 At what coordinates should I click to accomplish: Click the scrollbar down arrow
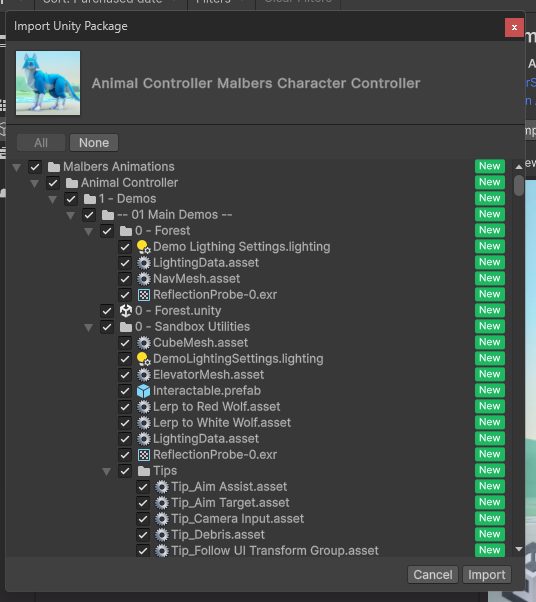click(x=519, y=549)
